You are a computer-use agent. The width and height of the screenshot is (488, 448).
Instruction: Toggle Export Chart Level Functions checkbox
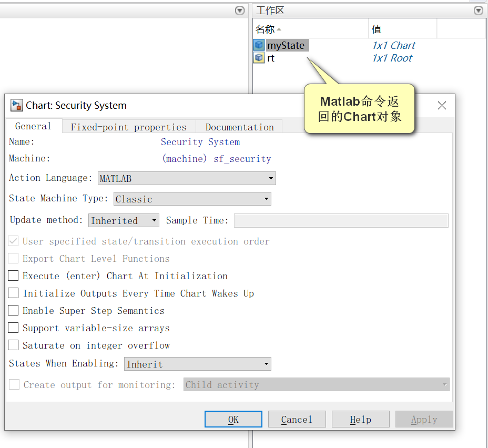pyautogui.click(x=13, y=259)
